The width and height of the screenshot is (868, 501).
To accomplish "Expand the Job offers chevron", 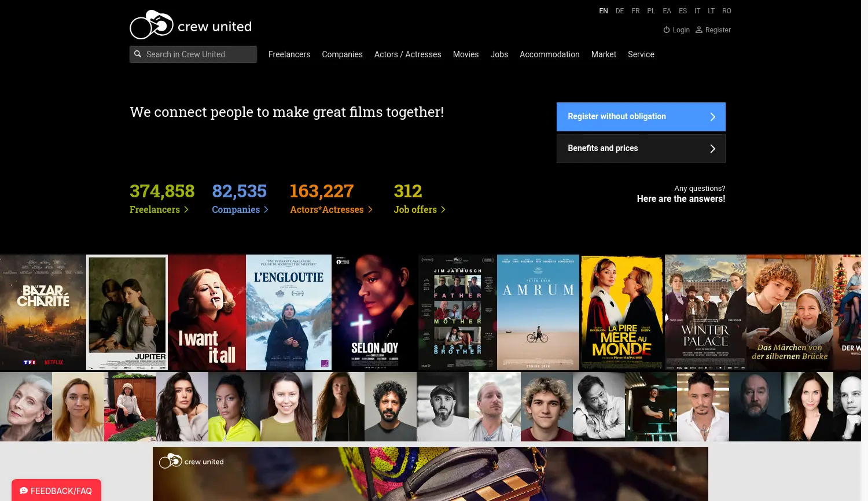I will pyautogui.click(x=443, y=209).
